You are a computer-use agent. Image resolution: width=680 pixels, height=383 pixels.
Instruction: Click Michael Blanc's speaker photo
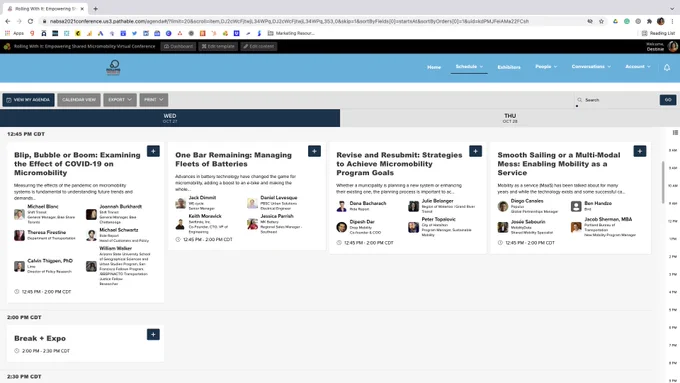[19, 214]
